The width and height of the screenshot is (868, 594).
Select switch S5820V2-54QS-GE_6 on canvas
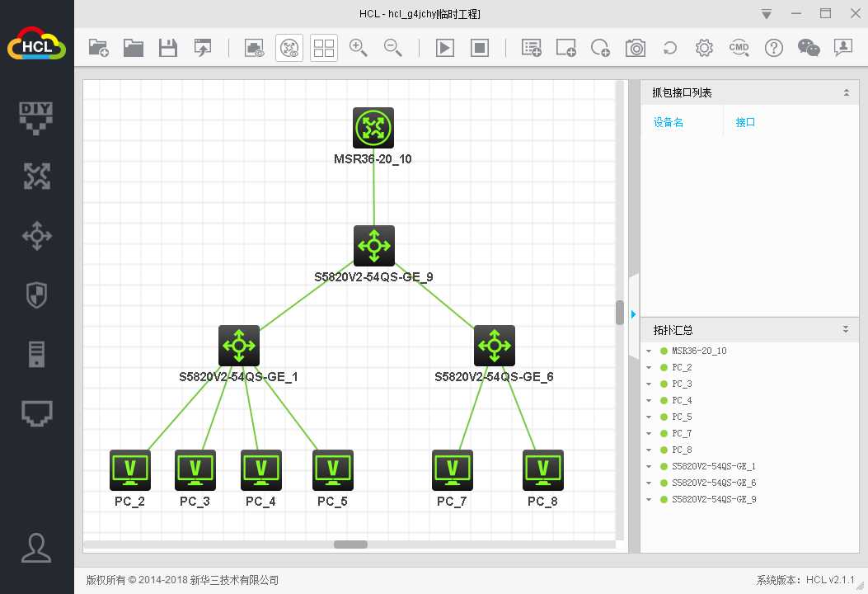coord(495,345)
